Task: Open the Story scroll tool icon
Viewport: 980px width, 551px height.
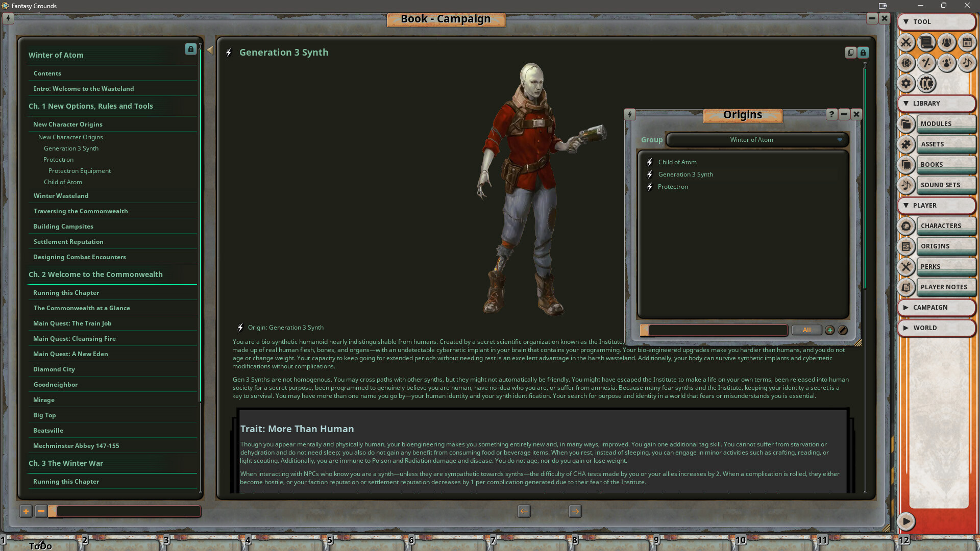Action: coord(926,43)
